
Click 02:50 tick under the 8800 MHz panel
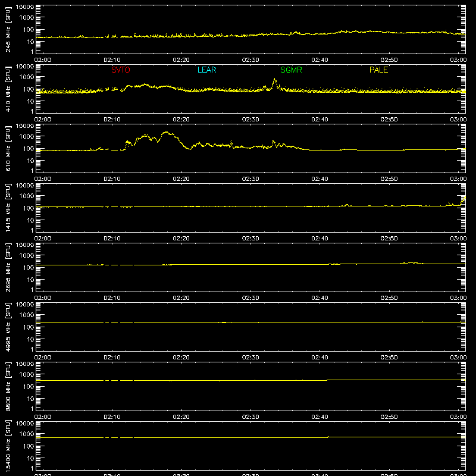389,417
